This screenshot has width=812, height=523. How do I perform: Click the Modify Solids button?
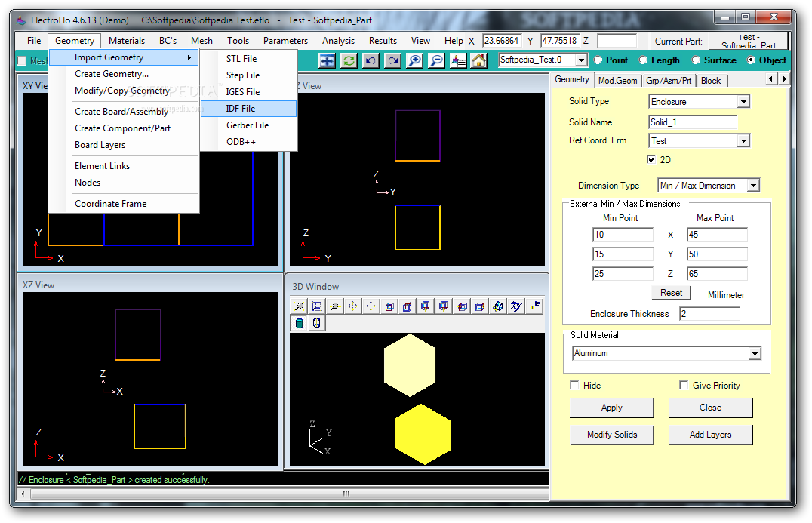pyautogui.click(x=611, y=435)
